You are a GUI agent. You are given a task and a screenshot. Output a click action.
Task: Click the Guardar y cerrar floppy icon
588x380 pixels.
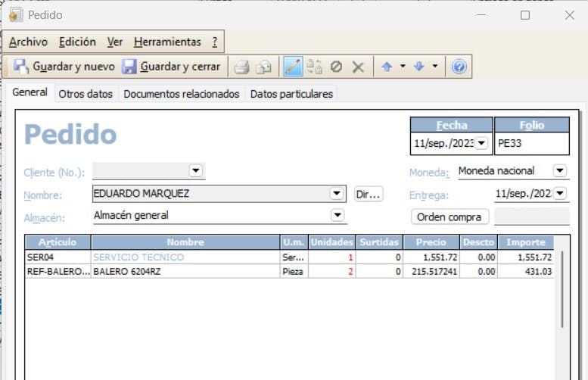click(129, 67)
